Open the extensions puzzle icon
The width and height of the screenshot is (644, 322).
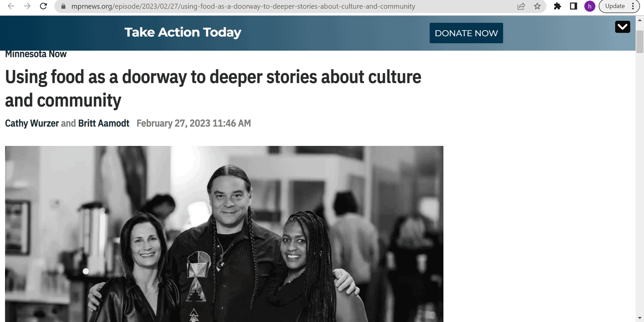point(557,6)
